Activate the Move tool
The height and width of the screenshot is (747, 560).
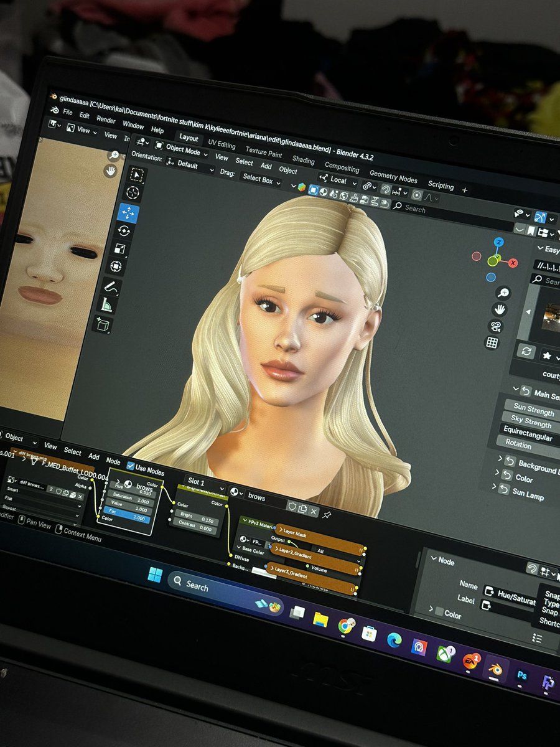tap(129, 213)
